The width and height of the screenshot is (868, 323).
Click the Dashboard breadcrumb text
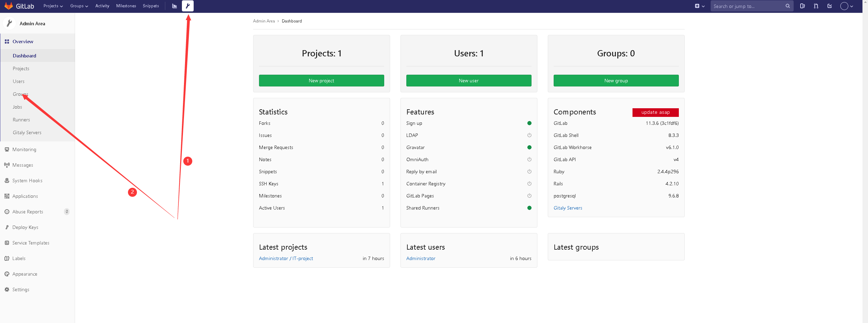pyautogui.click(x=292, y=21)
